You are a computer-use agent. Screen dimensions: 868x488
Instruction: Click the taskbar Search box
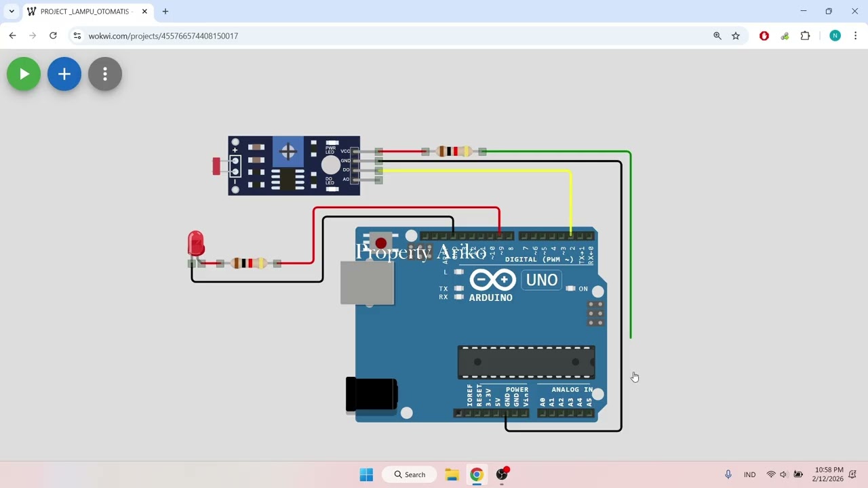410,474
